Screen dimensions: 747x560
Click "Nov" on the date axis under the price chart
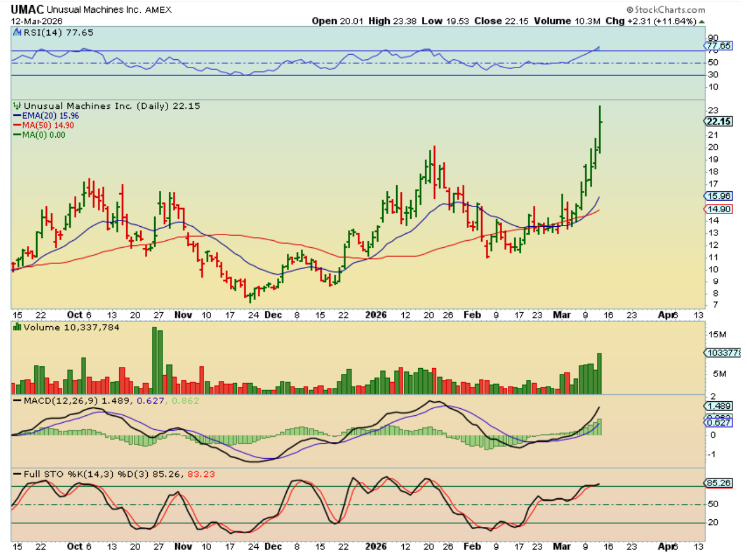click(183, 315)
